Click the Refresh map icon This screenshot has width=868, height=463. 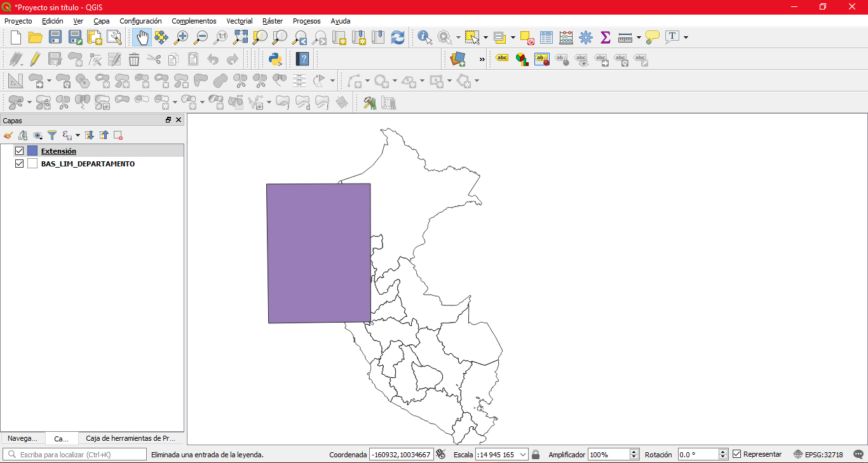(398, 37)
